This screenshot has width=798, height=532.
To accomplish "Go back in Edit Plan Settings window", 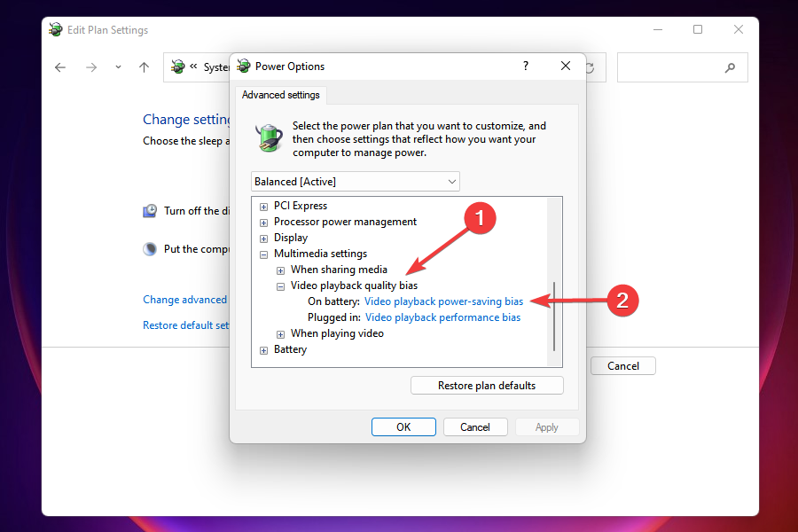I will pyautogui.click(x=60, y=67).
